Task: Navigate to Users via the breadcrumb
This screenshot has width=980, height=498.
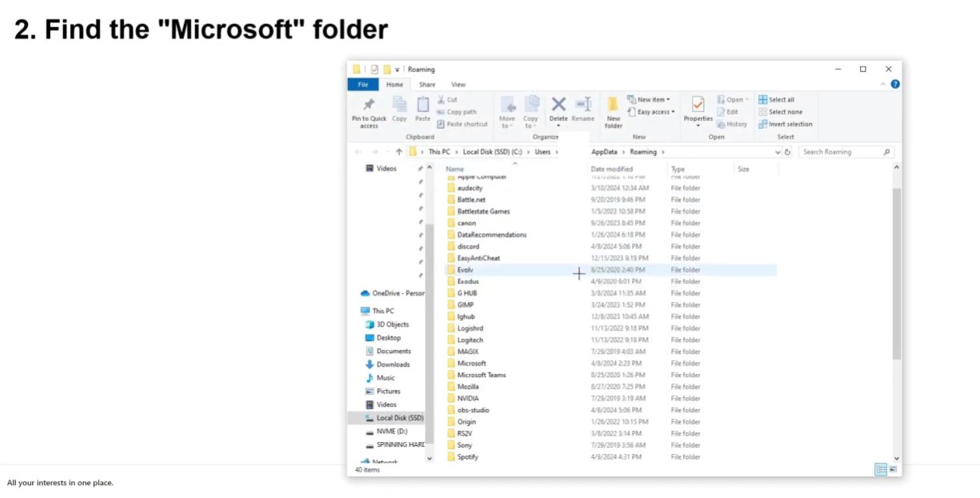Action: (x=544, y=151)
